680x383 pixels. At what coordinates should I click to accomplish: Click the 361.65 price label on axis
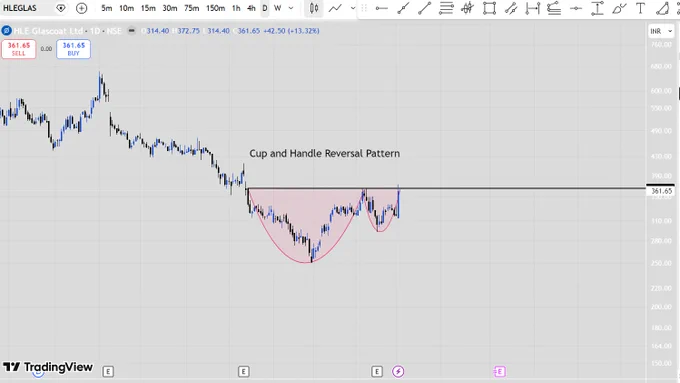coord(661,191)
